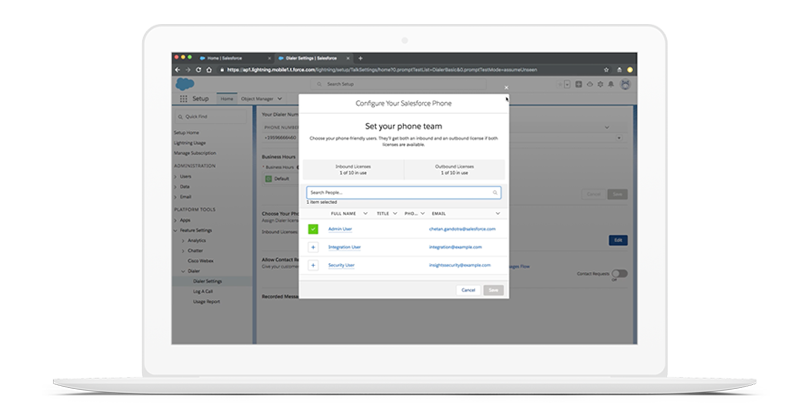Viewport: 800px width, 417px height.
Task: Open the Salesforce setup gear icon
Action: [x=600, y=84]
